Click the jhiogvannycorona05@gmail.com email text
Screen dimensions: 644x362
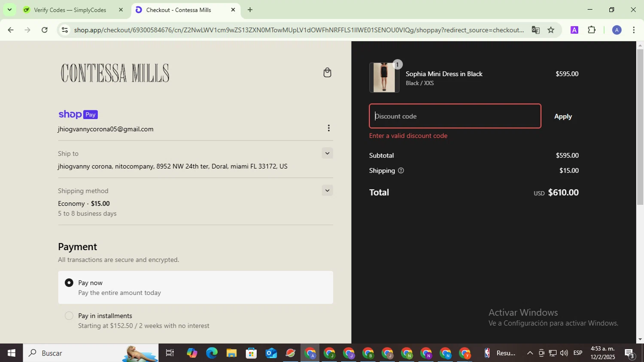(106, 129)
